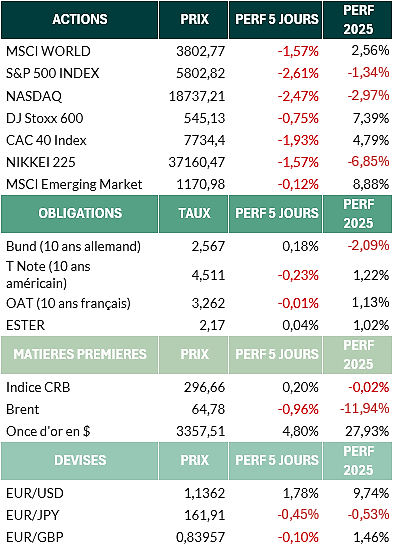Click the MSCI Emerging Market label
394x556 pixels.
pyautogui.click(x=74, y=184)
